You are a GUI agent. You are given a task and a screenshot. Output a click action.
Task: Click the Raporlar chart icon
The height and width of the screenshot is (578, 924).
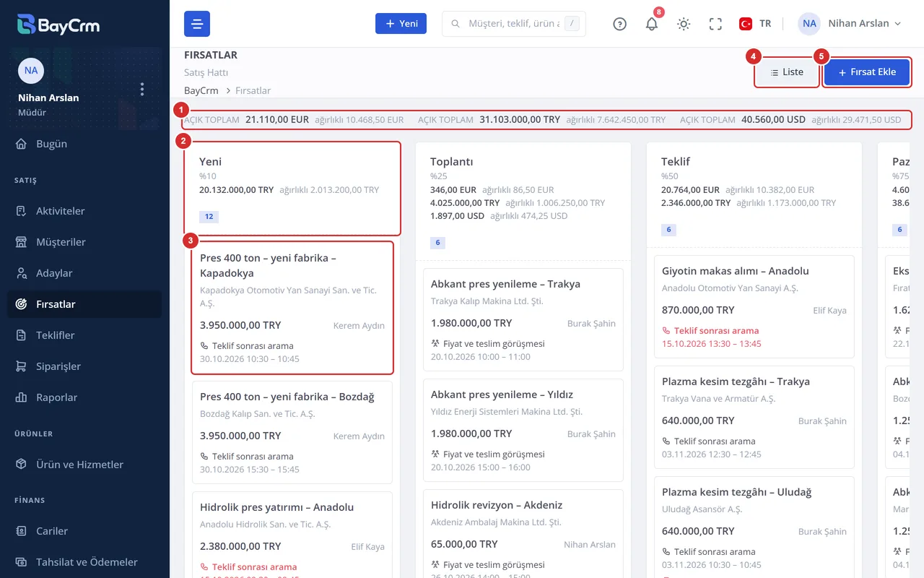(x=22, y=397)
